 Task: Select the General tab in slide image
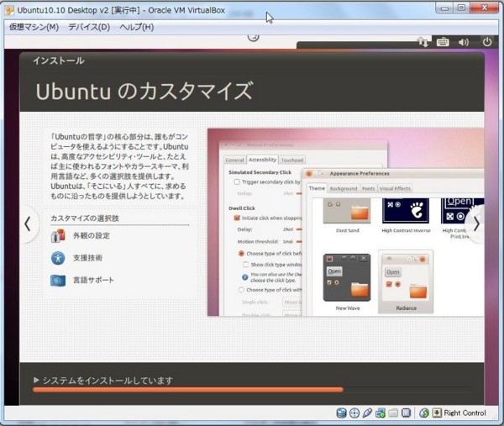click(x=234, y=160)
